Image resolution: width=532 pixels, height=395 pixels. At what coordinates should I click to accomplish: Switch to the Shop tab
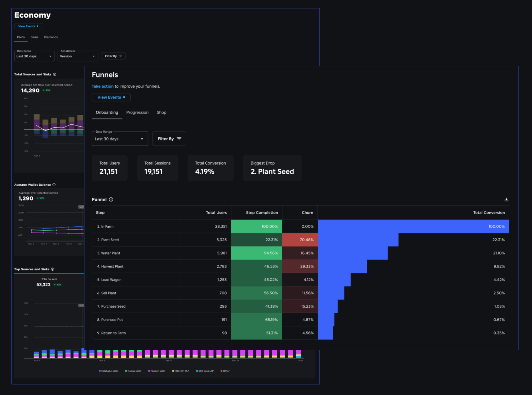(162, 112)
